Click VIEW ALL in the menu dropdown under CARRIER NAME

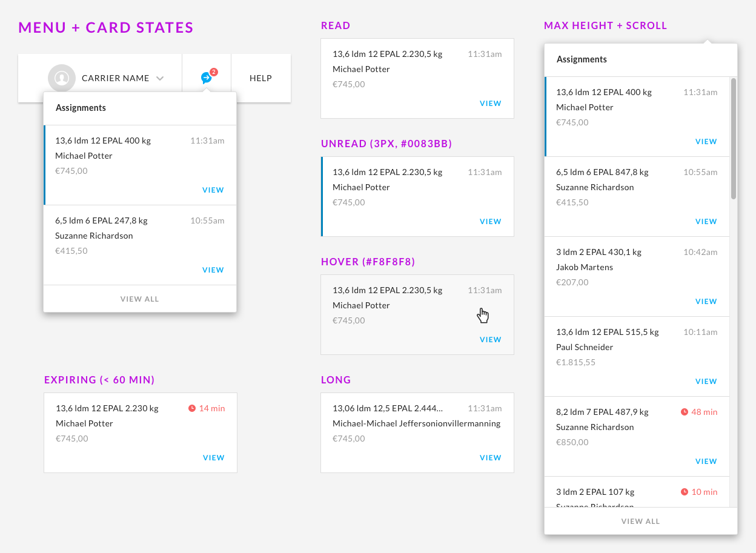pyautogui.click(x=140, y=299)
